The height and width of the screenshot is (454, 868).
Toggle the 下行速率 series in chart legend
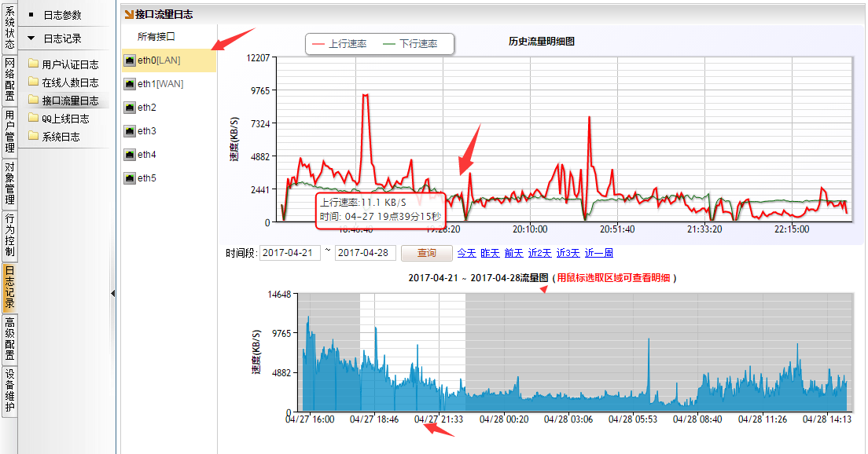[410, 44]
